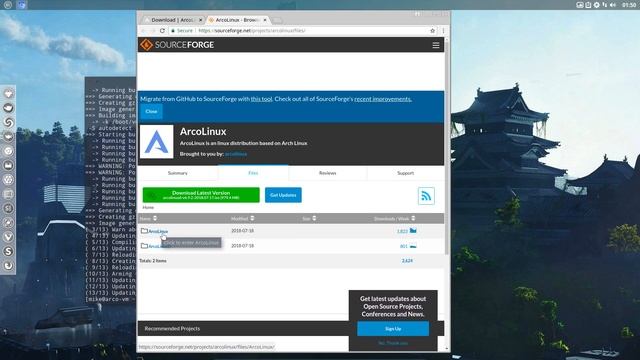Sort files by Downloads / Week column
The width and height of the screenshot is (640, 360).
(394, 218)
